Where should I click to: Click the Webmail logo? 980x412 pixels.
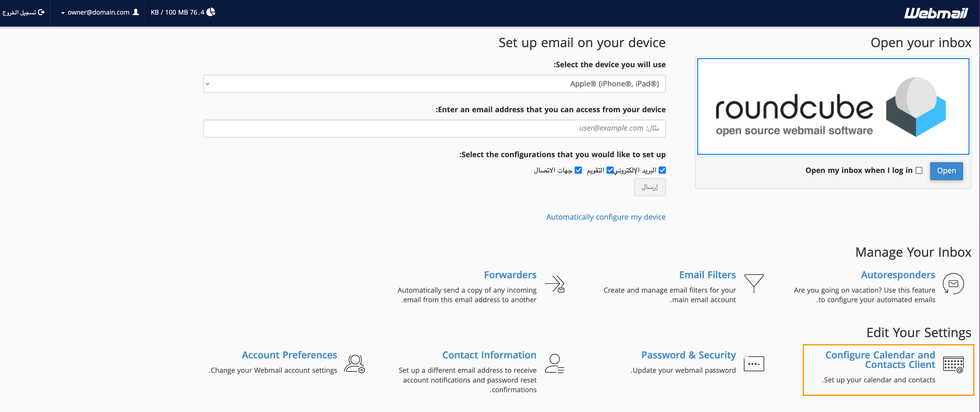tap(935, 13)
